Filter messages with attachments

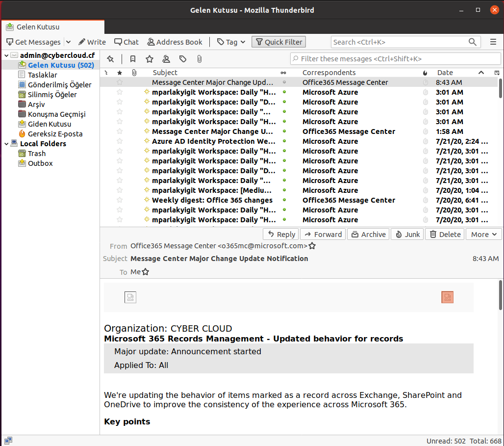coord(200,59)
